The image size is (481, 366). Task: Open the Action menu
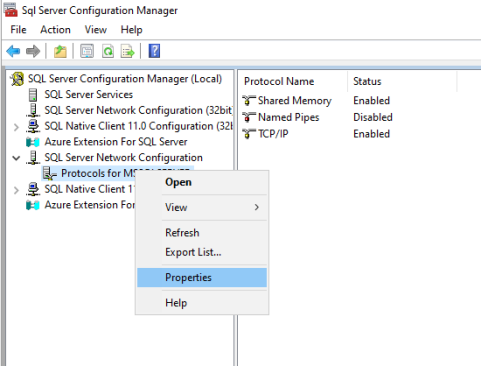click(x=55, y=30)
